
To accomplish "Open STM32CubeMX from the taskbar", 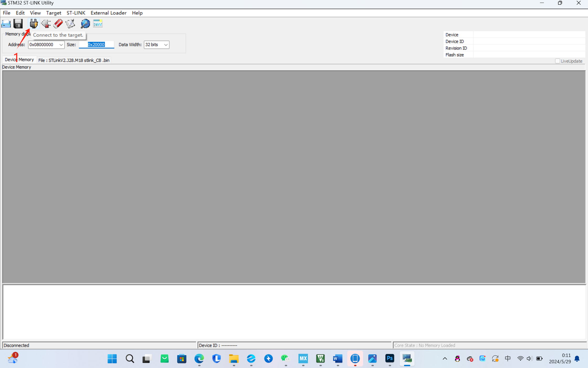I will click(303, 359).
